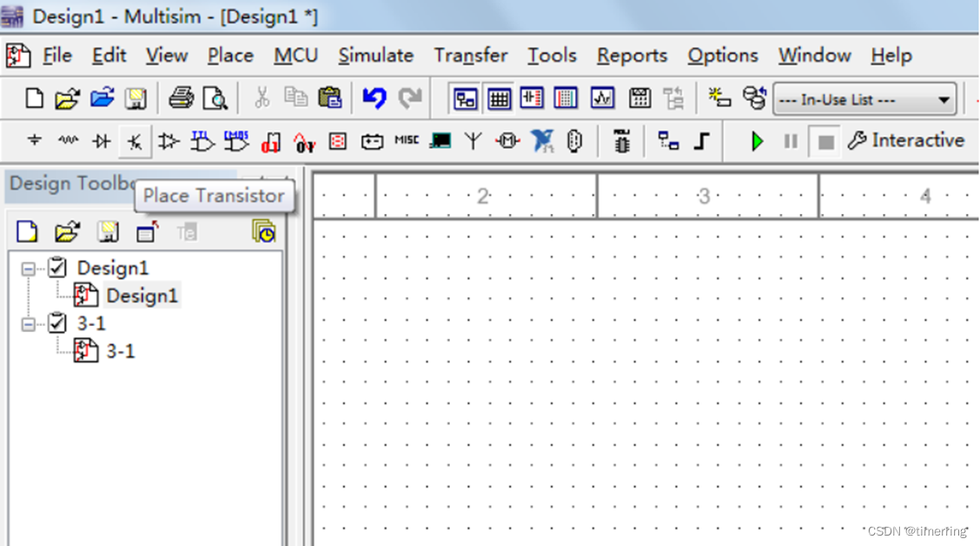Place Misc Digital component
The image size is (980, 546).
tap(270, 143)
